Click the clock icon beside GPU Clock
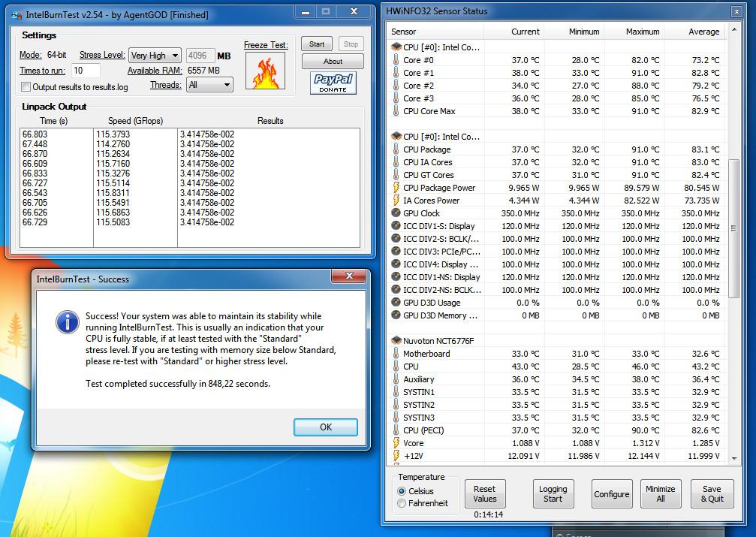 (x=396, y=213)
